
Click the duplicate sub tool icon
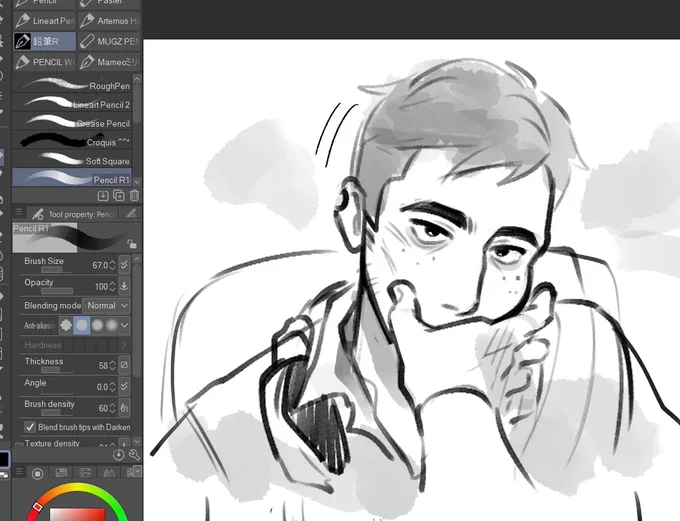(x=118, y=196)
